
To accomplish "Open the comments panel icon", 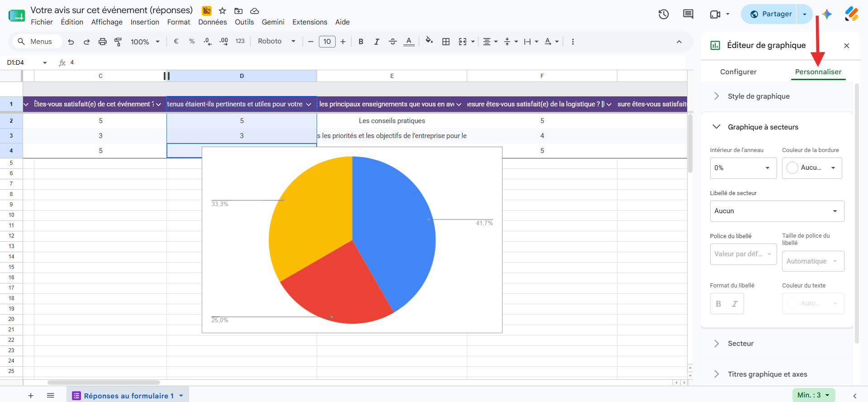I will (688, 14).
